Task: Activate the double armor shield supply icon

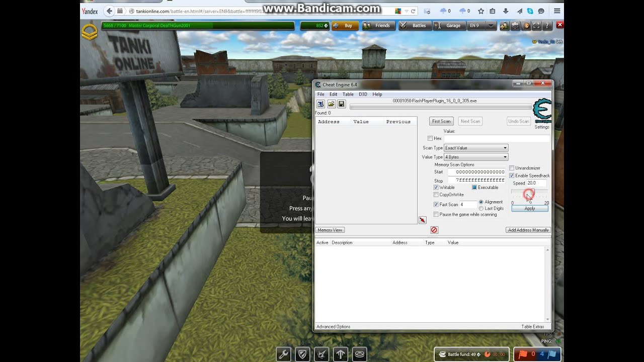Action: pyautogui.click(x=302, y=354)
